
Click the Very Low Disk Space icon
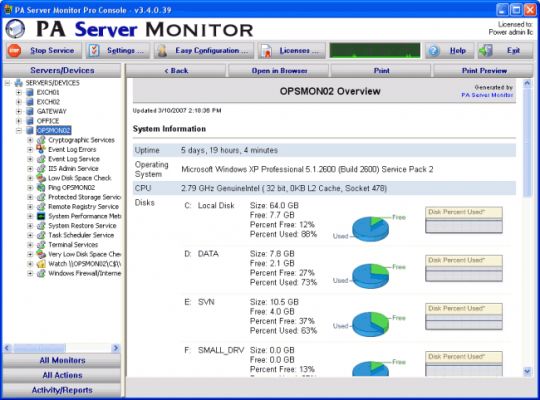coord(41,254)
